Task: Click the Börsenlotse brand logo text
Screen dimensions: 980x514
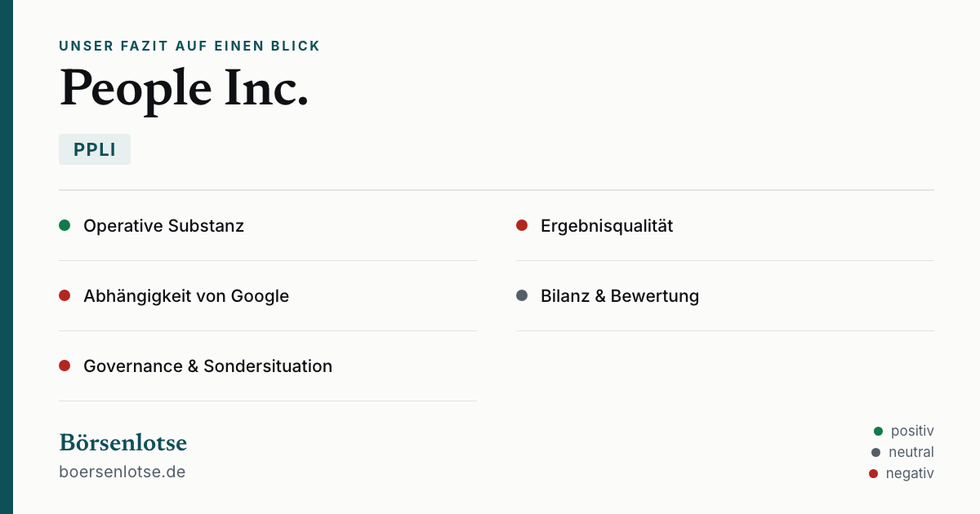Action: 123,442
